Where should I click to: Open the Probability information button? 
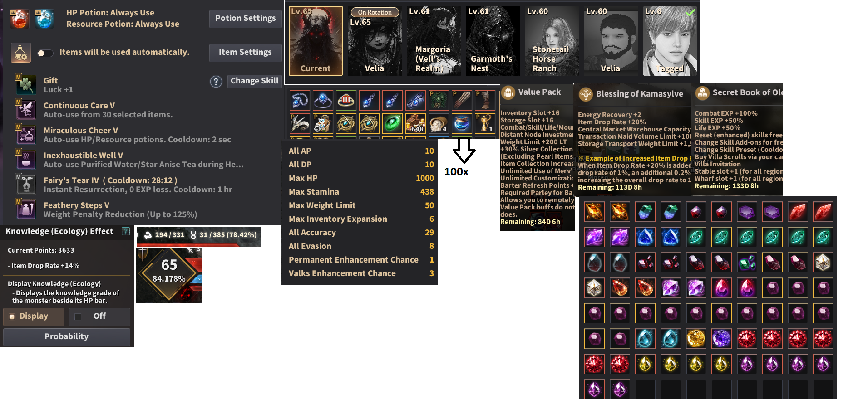[x=67, y=337]
